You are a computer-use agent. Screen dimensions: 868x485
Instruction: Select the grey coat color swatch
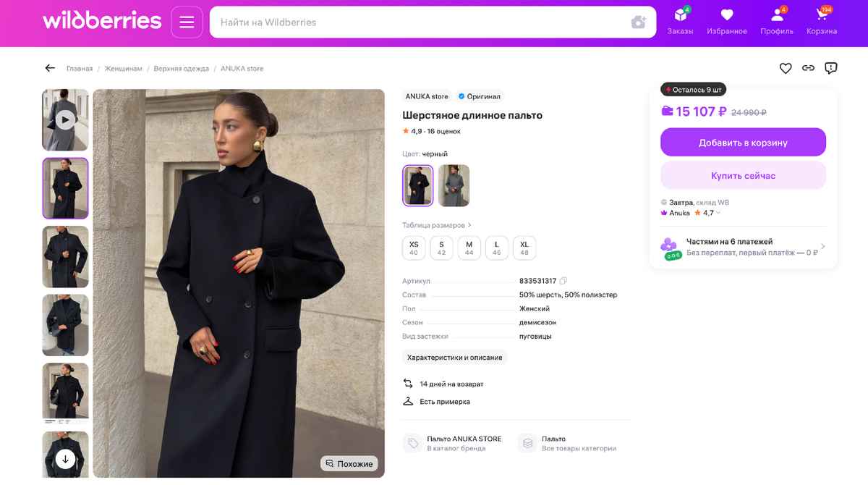tap(454, 185)
